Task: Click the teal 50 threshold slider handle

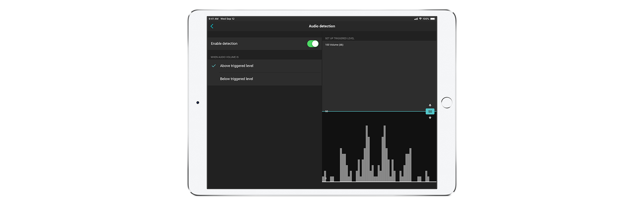Action: pos(430,112)
